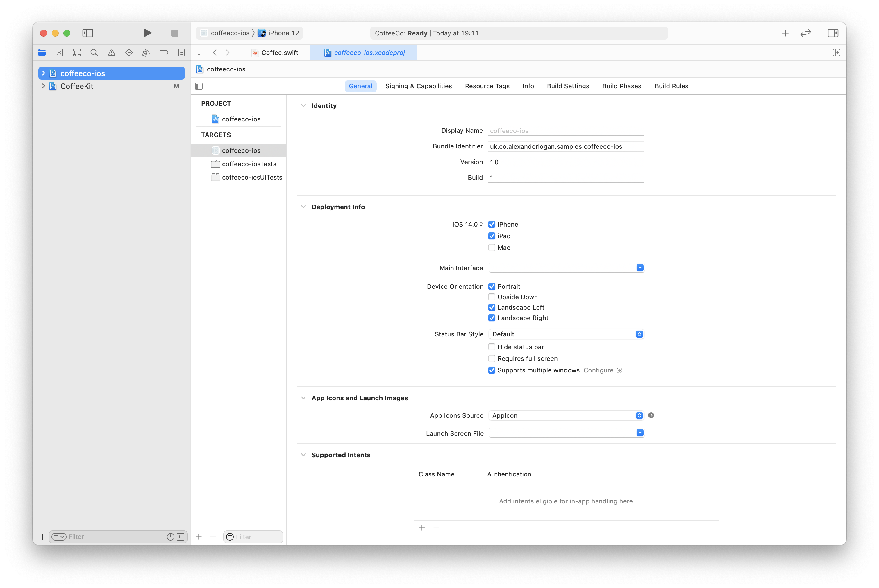The width and height of the screenshot is (879, 588).
Task: Open the Breakpoint navigator icon
Action: click(164, 53)
